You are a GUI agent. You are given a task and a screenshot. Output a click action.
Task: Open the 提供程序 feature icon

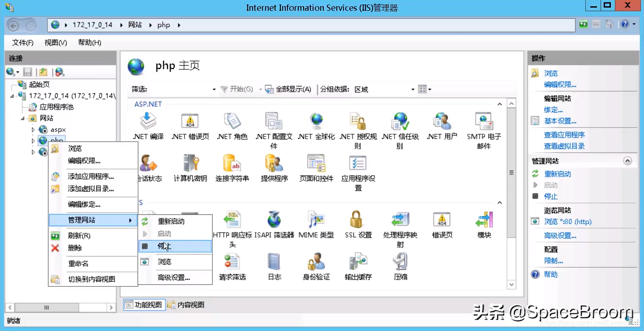(x=274, y=163)
